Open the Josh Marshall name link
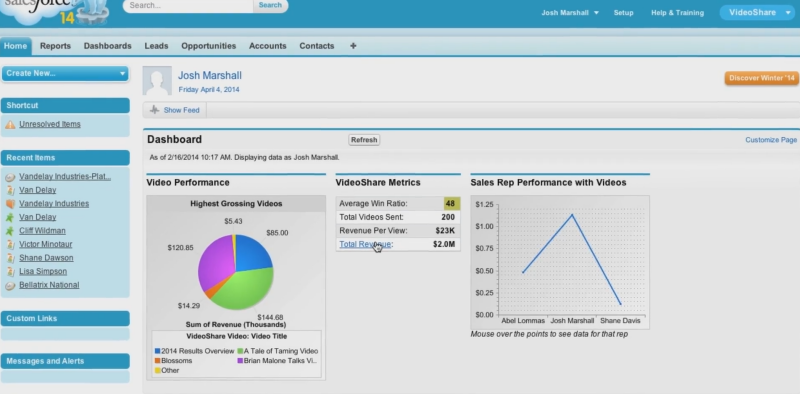Screen dimensions: 800x394 (x=210, y=76)
